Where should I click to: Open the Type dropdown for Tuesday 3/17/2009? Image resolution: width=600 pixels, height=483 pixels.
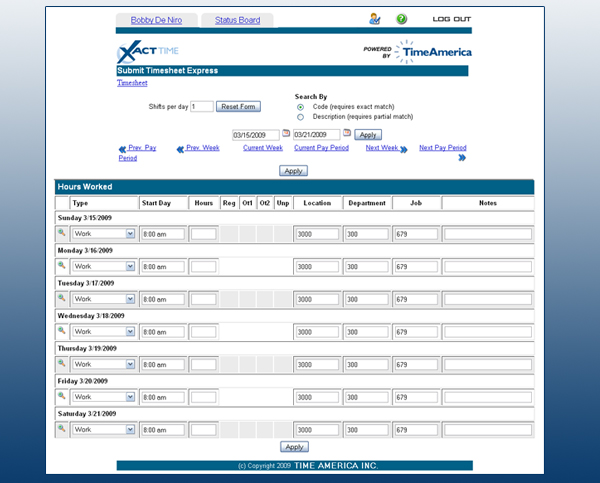click(x=104, y=299)
